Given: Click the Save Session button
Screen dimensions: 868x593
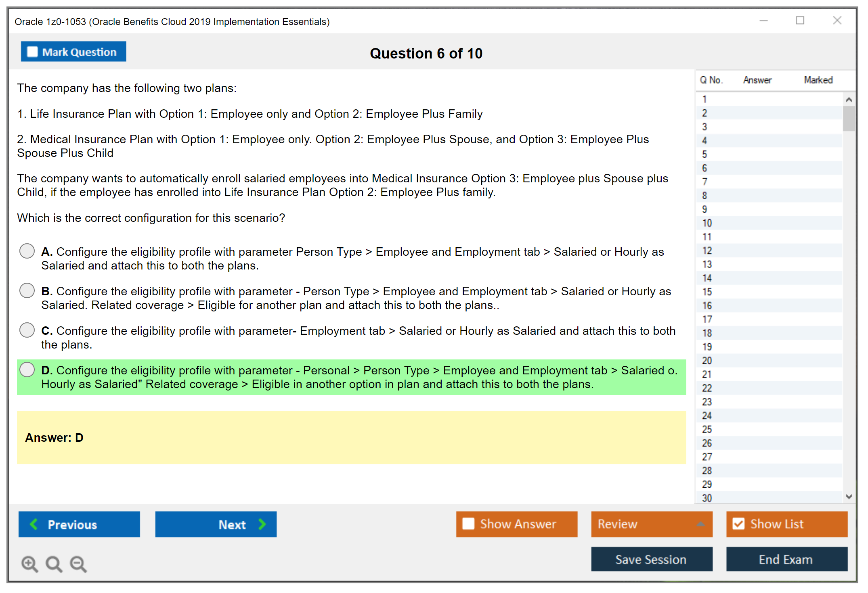Looking at the screenshot, I should pos(651,559).
